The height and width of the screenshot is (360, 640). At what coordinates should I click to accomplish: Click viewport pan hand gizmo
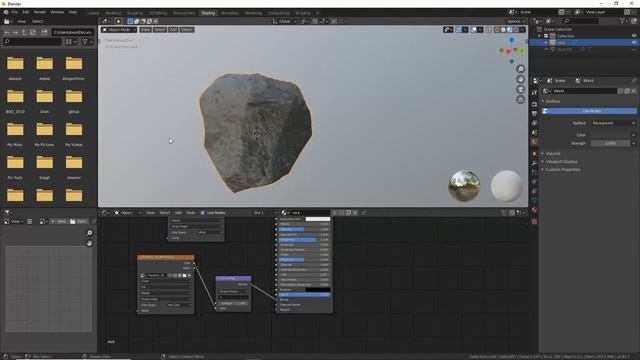coord(520,79)
